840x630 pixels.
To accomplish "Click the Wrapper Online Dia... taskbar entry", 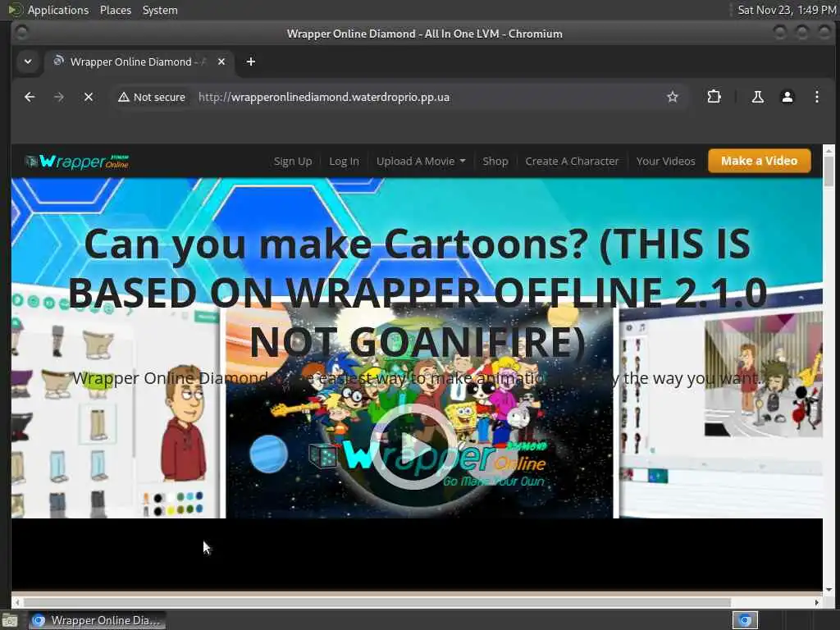I will (x=97, y=620).
